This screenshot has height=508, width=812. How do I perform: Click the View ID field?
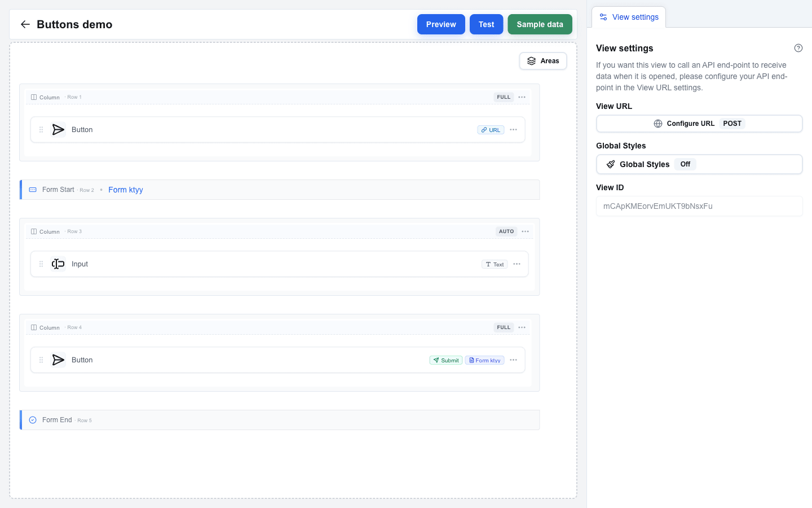pyautogui.click(x=699, y=206)
